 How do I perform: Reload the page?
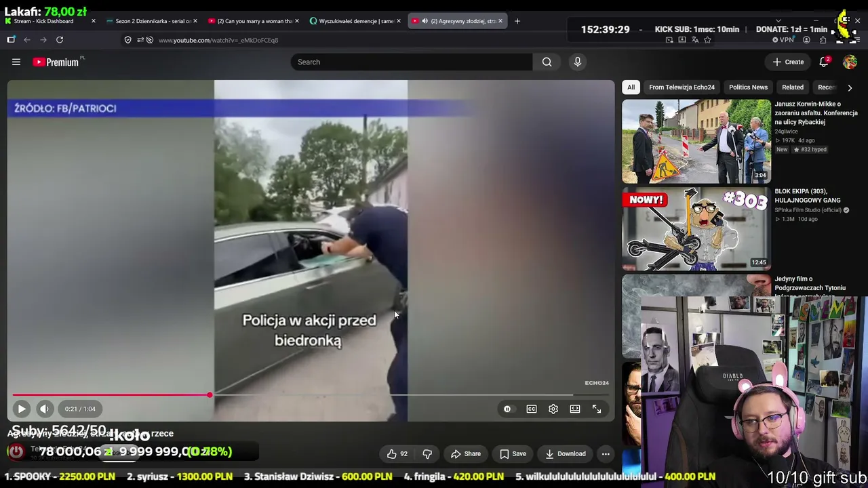(60, 40)
